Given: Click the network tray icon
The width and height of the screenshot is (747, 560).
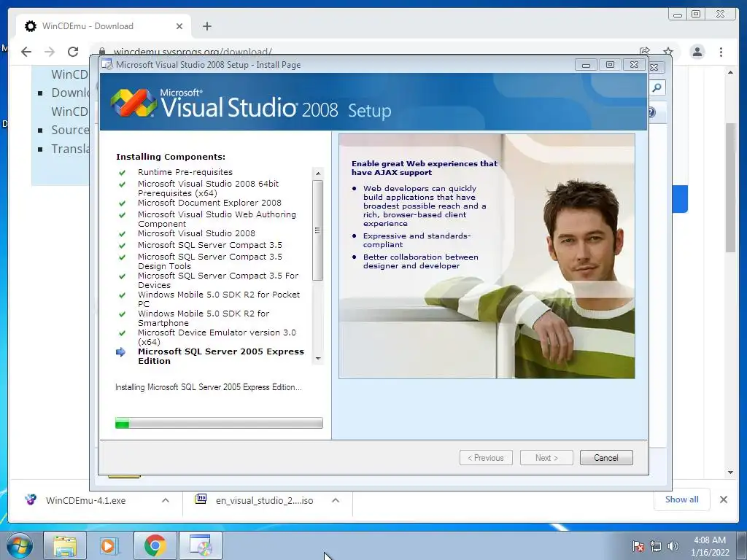Looking at the screenshot, I should (656, 546).
